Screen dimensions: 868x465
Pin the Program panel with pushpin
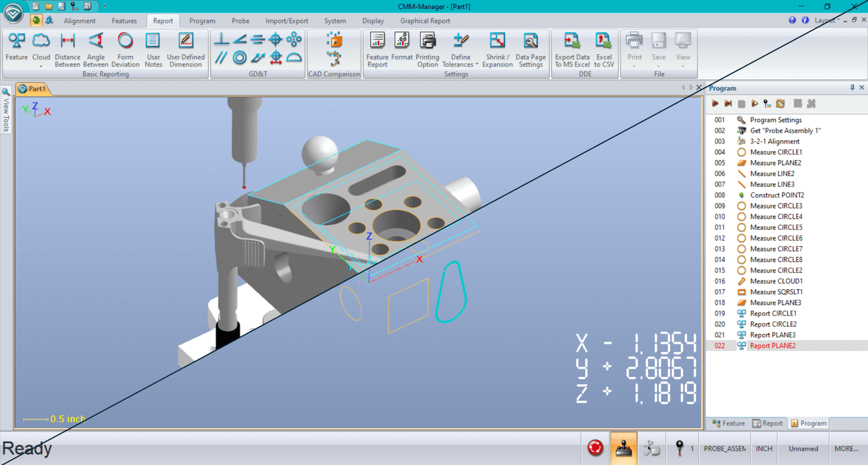(852, 88)
